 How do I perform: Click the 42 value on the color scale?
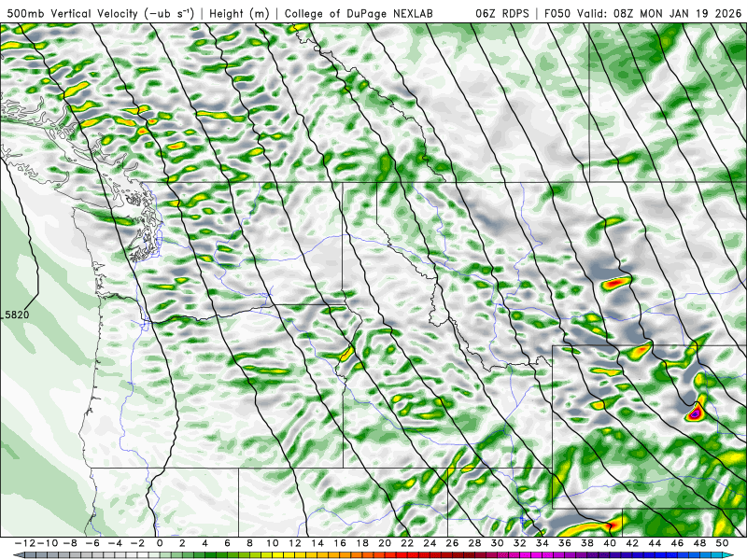(632, 543)
